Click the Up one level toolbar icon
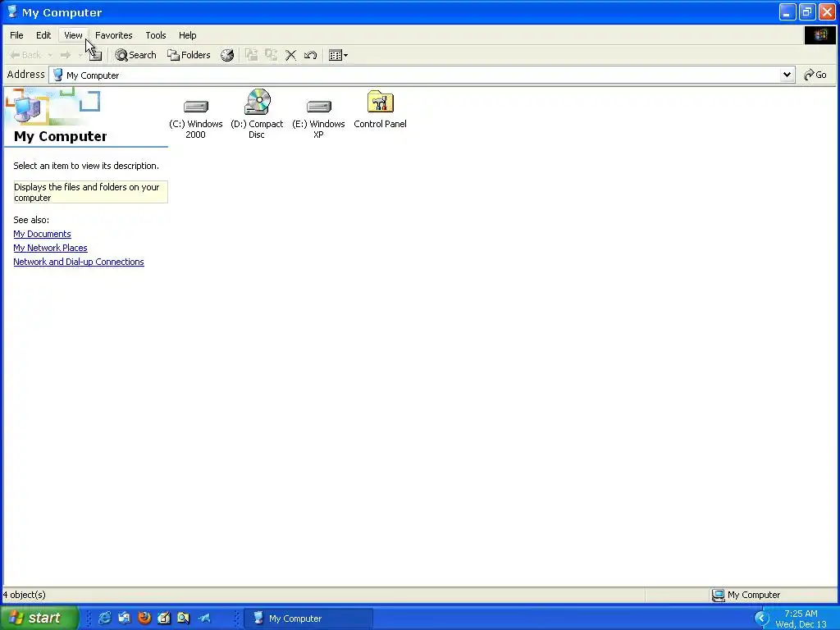Image resolution: width=840 pixels, height=630 pixels. click(95, 55)
